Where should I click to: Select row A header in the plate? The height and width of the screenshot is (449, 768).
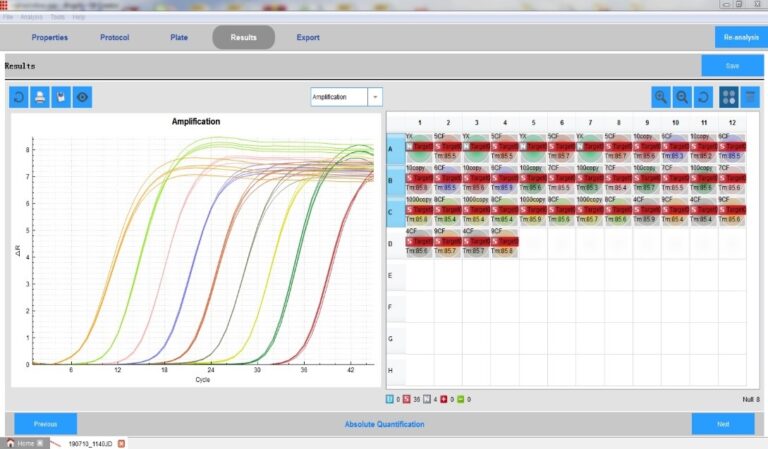pos(395,148)
